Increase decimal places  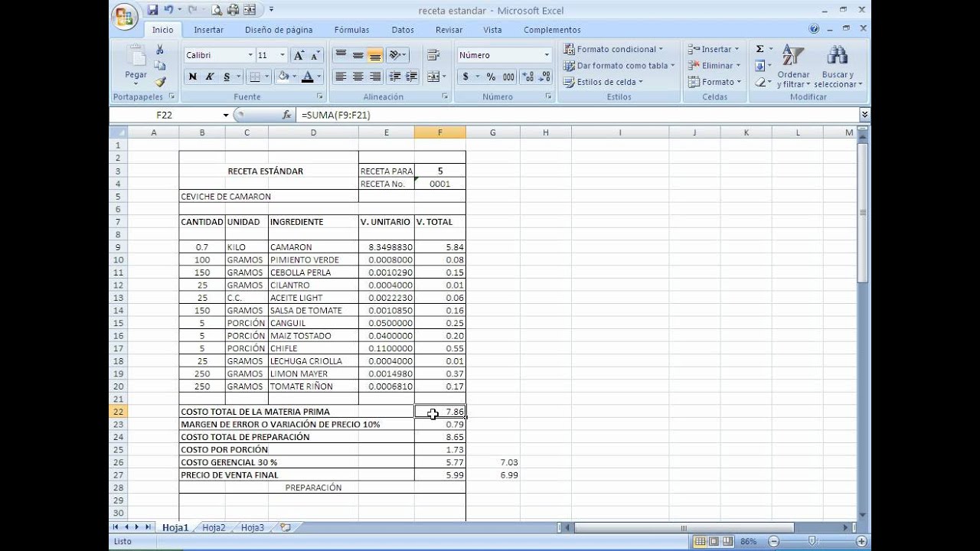pyautogui.click(x=528, y=77)
